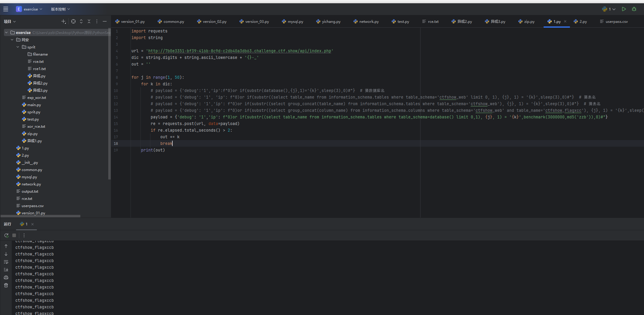
Task: Open 异或1.py in project tree
Action: 32,141
